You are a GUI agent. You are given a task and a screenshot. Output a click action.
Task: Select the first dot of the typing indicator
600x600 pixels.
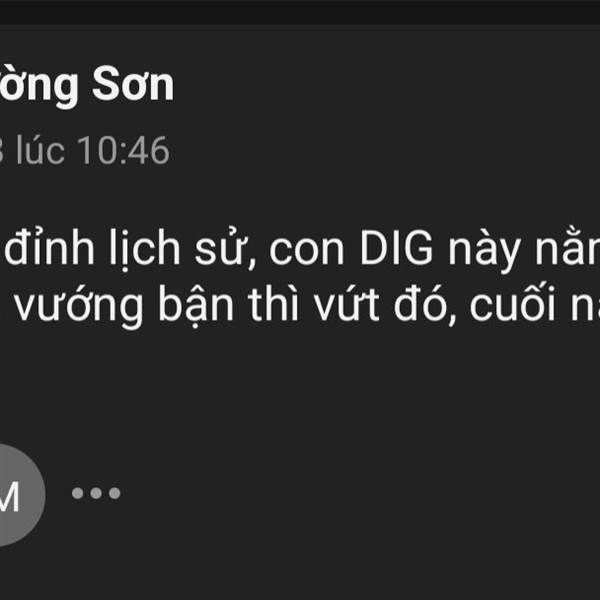(x=78, y=493)
